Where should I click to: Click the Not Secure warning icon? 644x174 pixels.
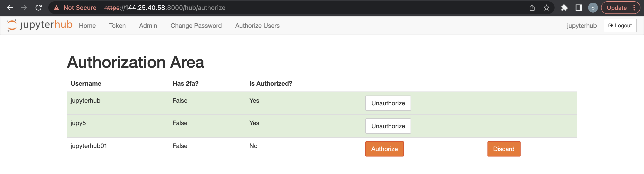57,8
